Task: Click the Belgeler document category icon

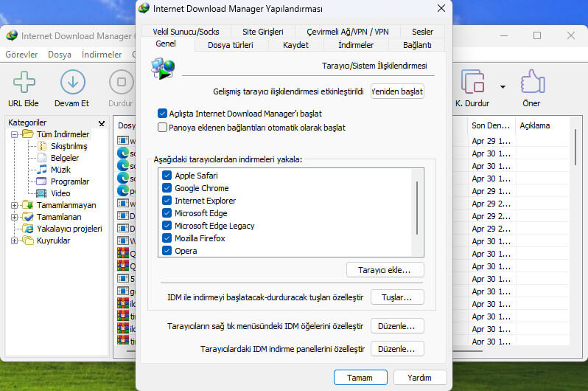Action: (x=43, y=158)
